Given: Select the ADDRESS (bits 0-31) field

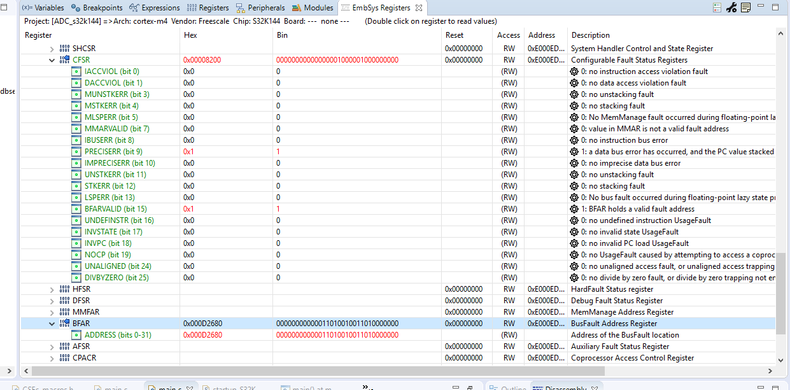Looking at the screenshot, I should [x=118, y=335].
